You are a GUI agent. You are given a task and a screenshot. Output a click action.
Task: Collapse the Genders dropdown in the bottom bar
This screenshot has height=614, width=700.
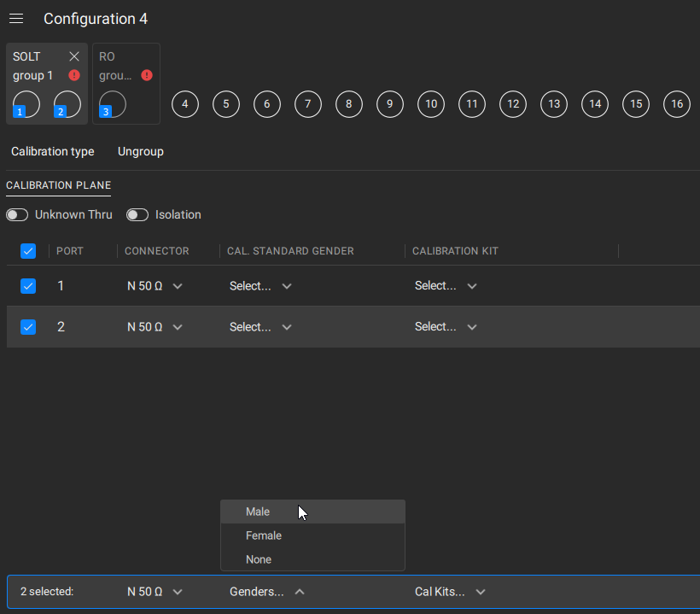click(x=267, y=591)
